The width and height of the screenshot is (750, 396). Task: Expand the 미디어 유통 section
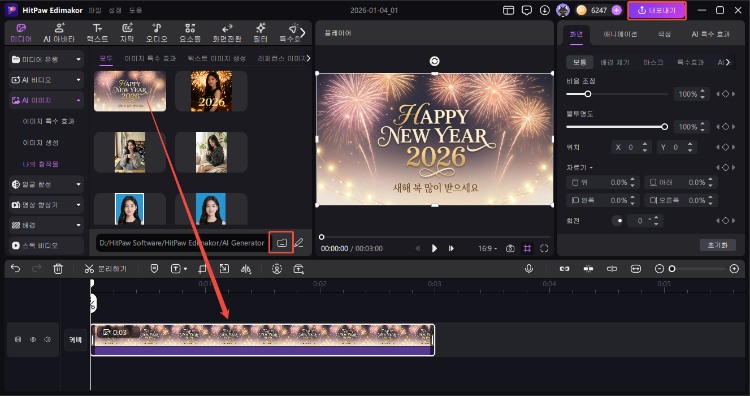46,59
